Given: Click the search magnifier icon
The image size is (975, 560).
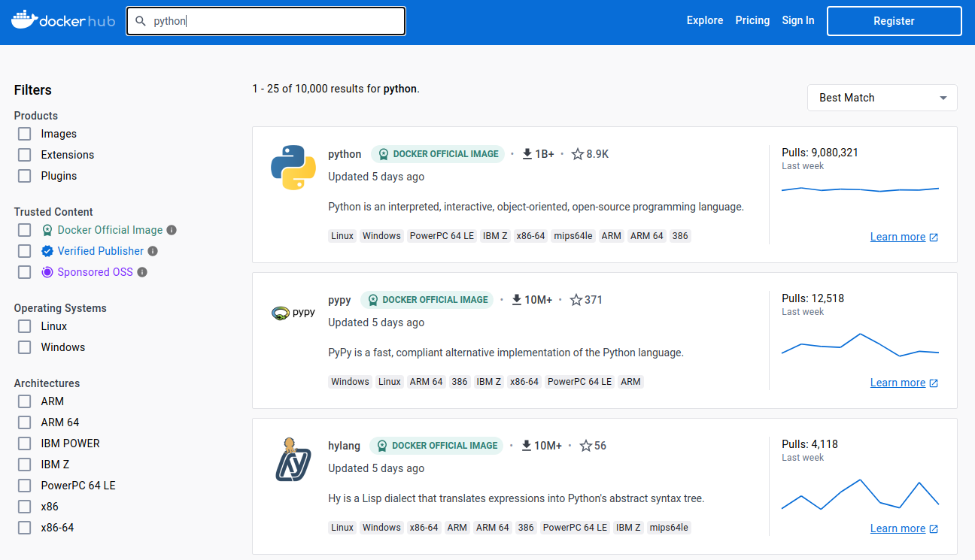Looking at the screenshot, I should [140, 21].
